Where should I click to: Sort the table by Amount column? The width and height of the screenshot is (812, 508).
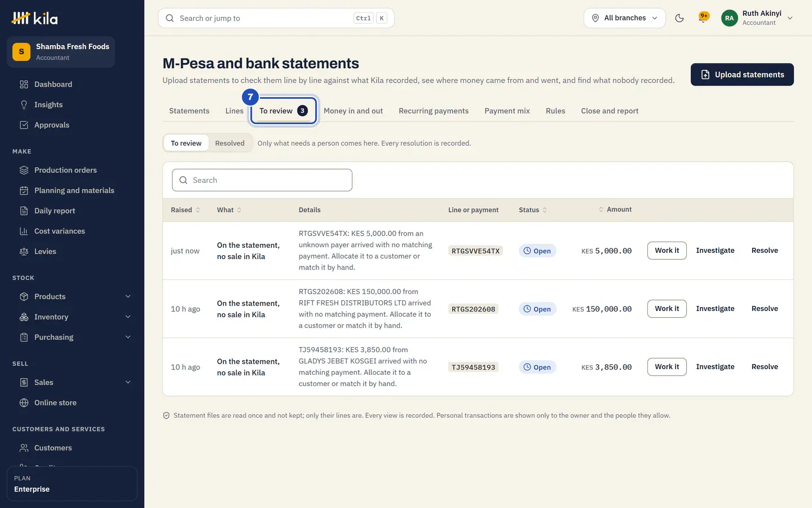click(x=615, y=209)
